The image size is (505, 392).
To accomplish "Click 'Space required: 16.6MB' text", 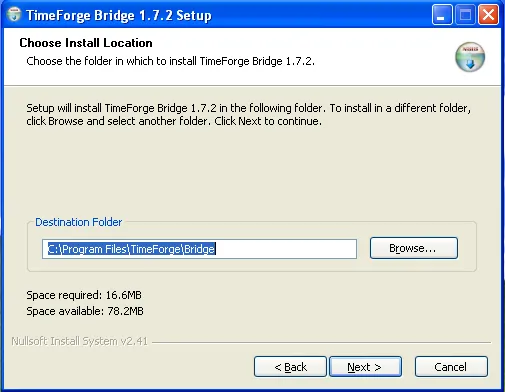I will tap(84, 295).
